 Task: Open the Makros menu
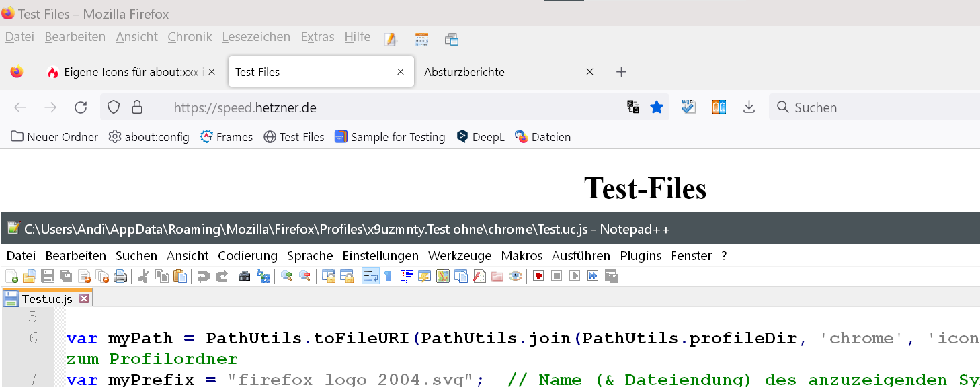pos(522,255)
